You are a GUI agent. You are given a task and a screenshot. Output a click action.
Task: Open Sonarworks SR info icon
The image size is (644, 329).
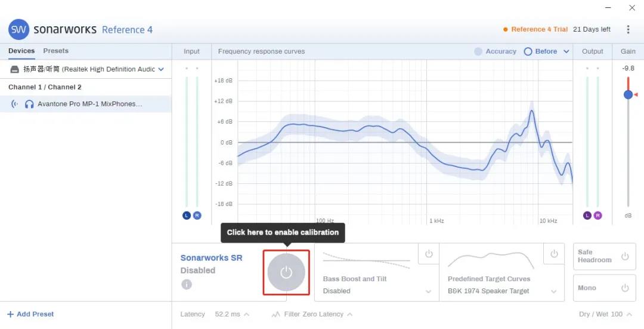[187, 284]
